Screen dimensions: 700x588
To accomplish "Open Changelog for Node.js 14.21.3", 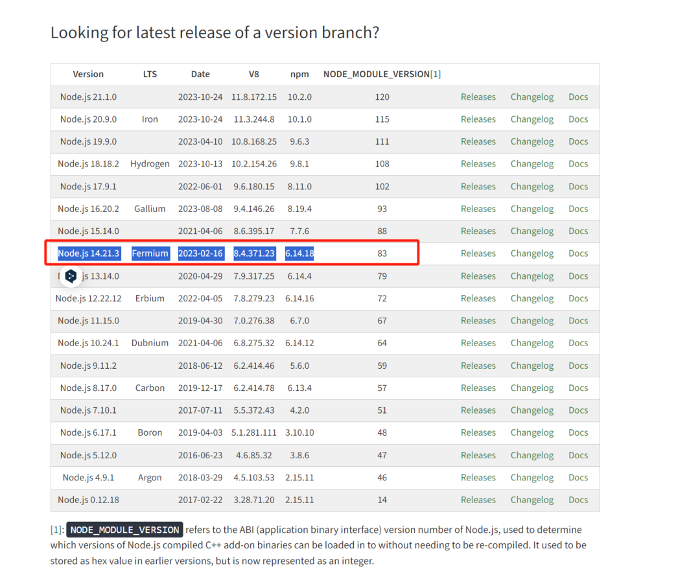I will [532, 253].
